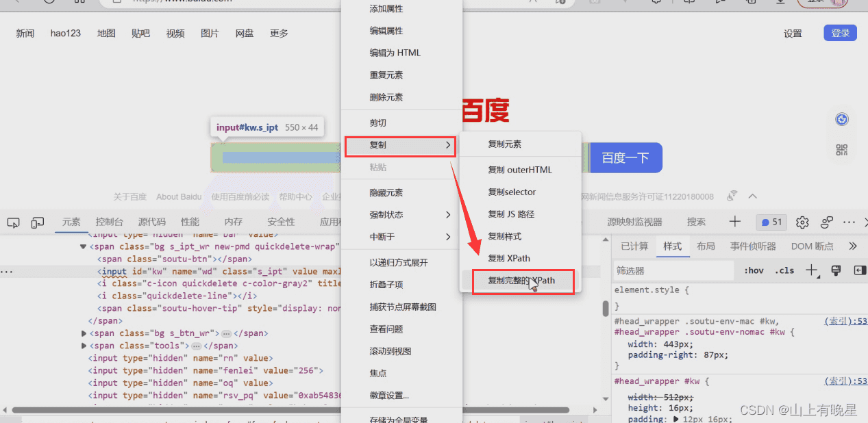Expand the tools span node
Screen dimensions: 868x423
(84, 346)
